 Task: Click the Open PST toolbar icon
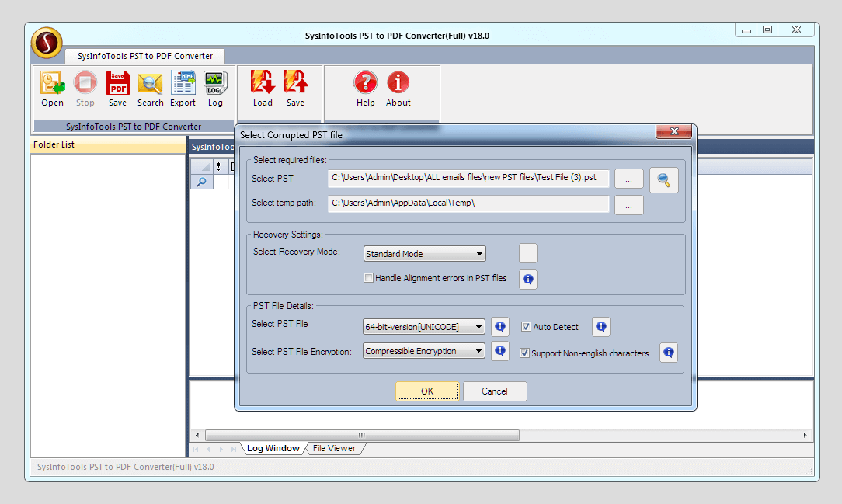[52, 89]
